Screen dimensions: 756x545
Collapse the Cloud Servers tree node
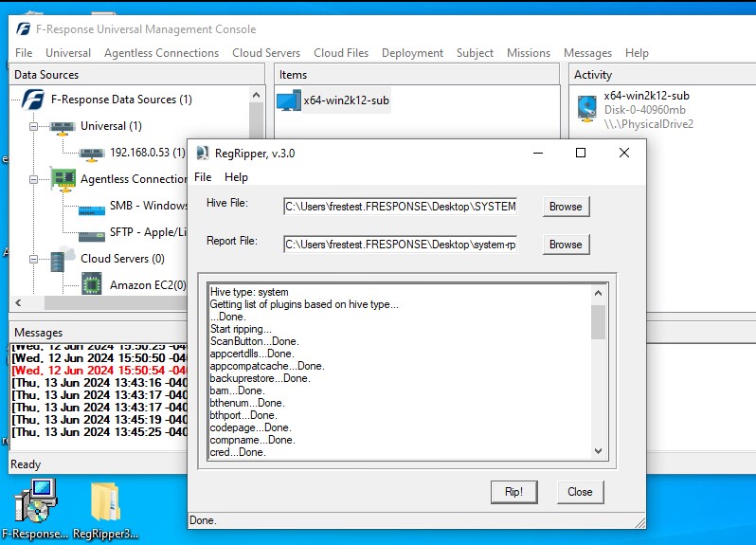pos(33,259)
